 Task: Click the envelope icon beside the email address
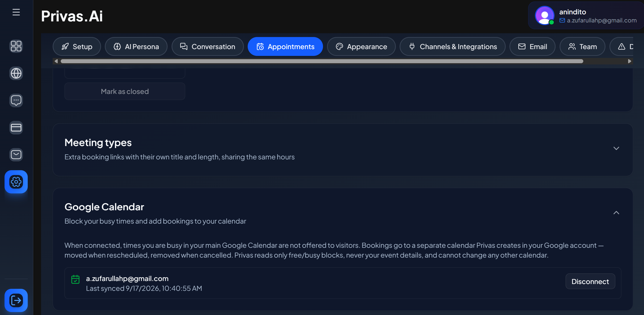point(562,20)
